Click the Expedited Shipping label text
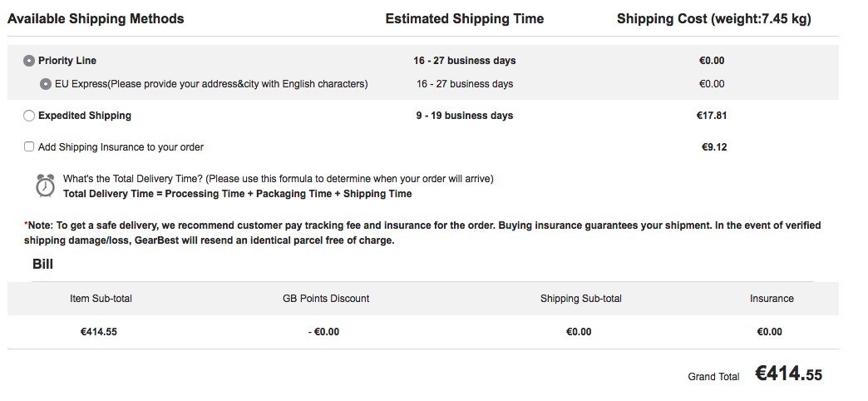Viewport: 868px width, 401px height. coord(85,115)
